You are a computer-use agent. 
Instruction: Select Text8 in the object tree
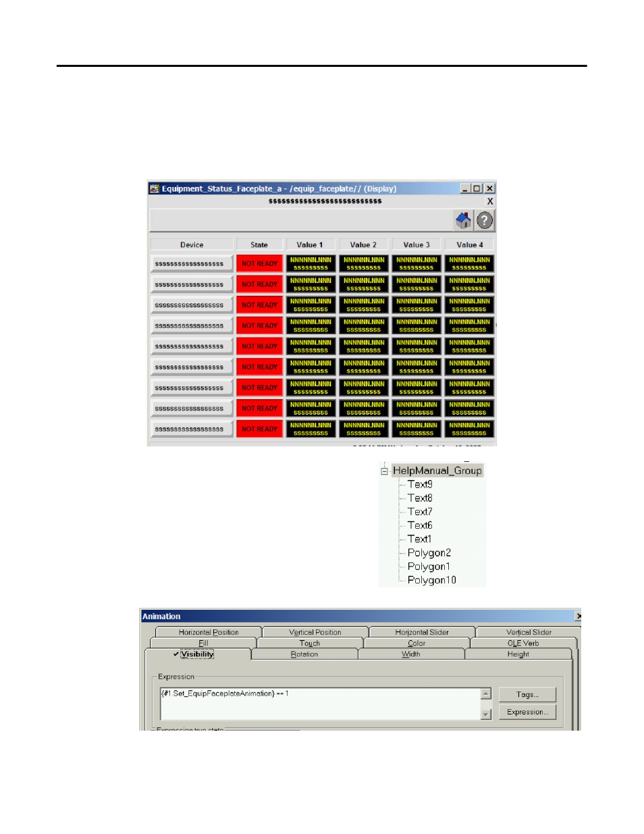(420, 498)
